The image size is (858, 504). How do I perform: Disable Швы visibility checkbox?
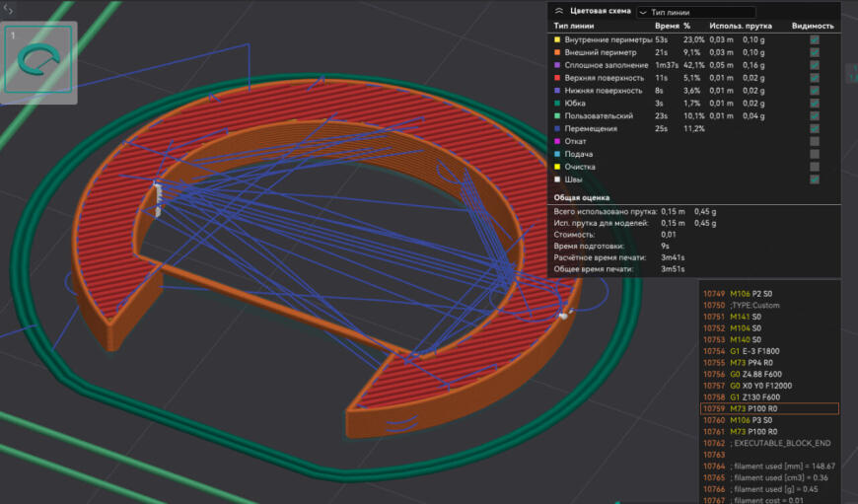point(815,180)
